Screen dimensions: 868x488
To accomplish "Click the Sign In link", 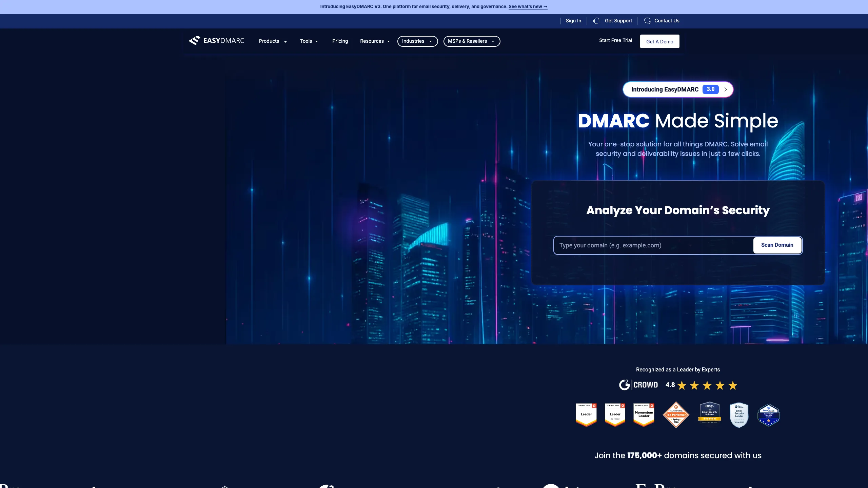I will click(x=573, y=21).
